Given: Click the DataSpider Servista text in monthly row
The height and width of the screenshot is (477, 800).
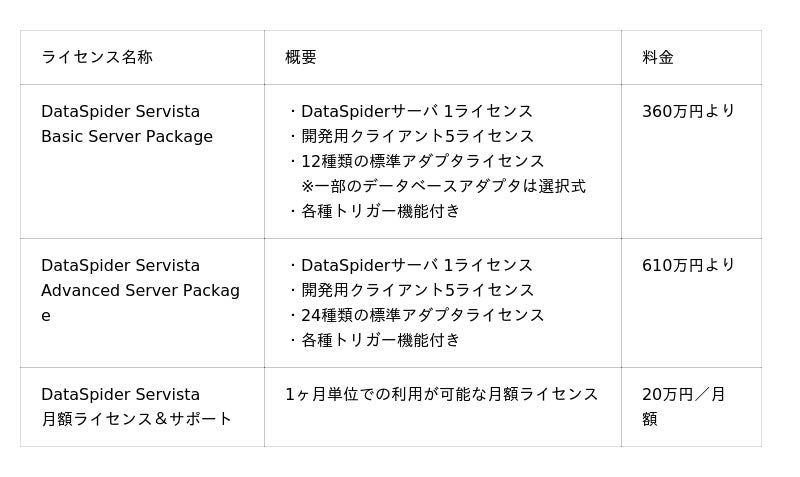Looking at the screenshot, I should [120, 394].
